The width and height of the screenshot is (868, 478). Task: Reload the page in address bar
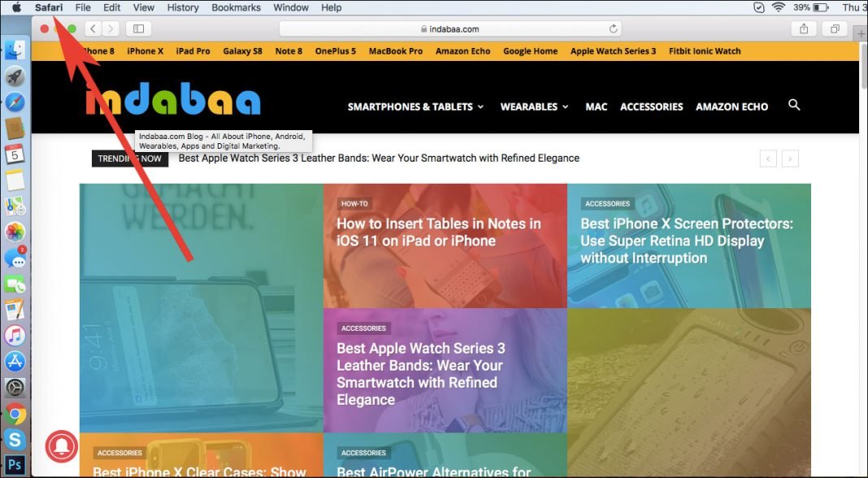613,28
